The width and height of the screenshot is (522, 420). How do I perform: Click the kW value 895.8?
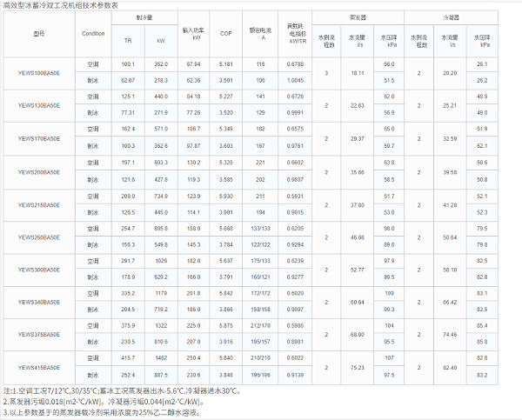161,229
